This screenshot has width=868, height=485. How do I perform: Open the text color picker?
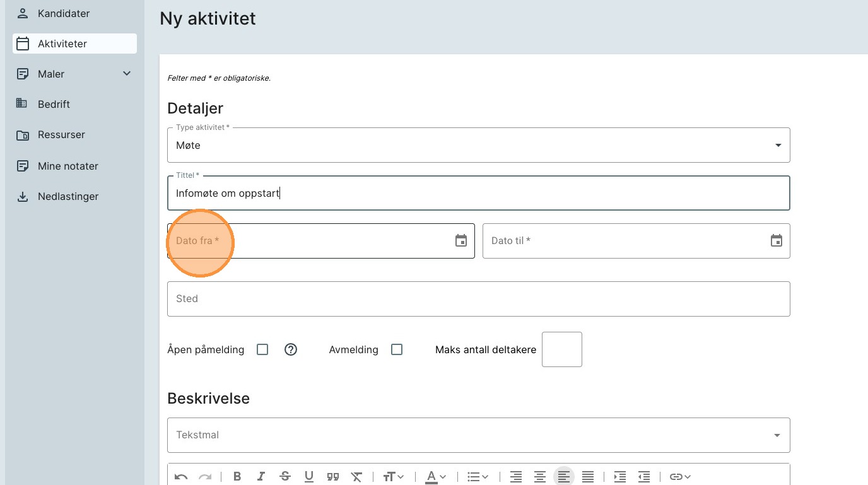coord(436,477)
